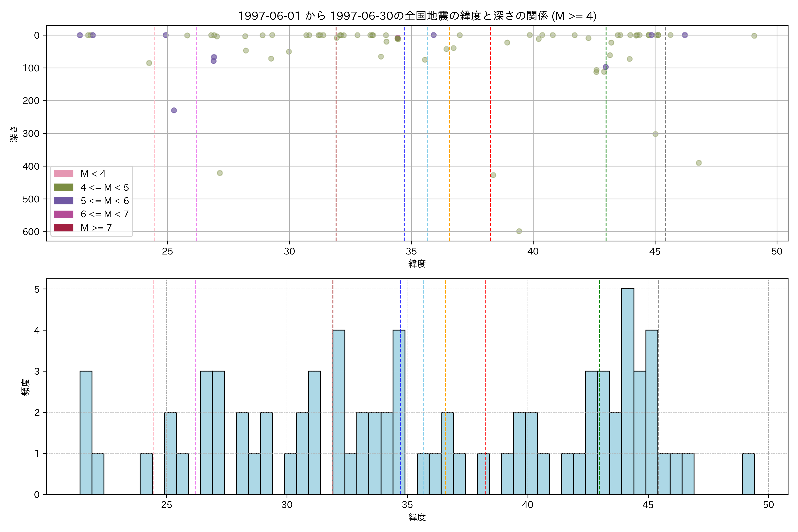Click the scatter point near latitude 49 at depth 0
This screenshot has height=532, width=798.
[754, 36]
